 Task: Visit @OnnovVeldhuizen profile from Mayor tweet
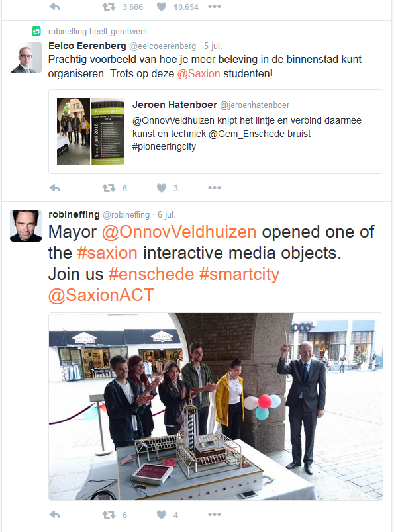(179, 232)
